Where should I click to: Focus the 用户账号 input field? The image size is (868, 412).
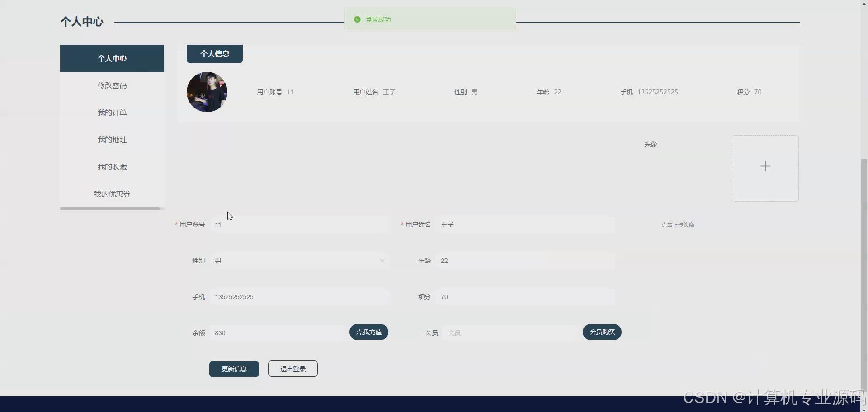299,225
